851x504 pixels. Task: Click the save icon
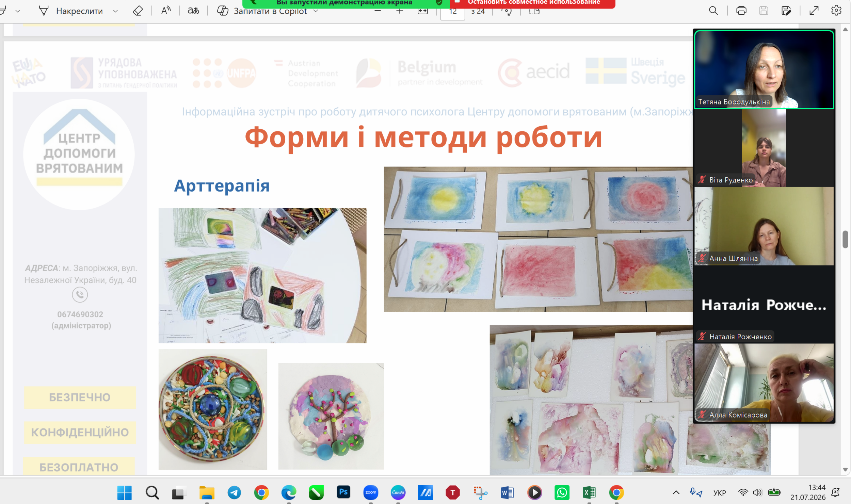[x=764, y=11]
